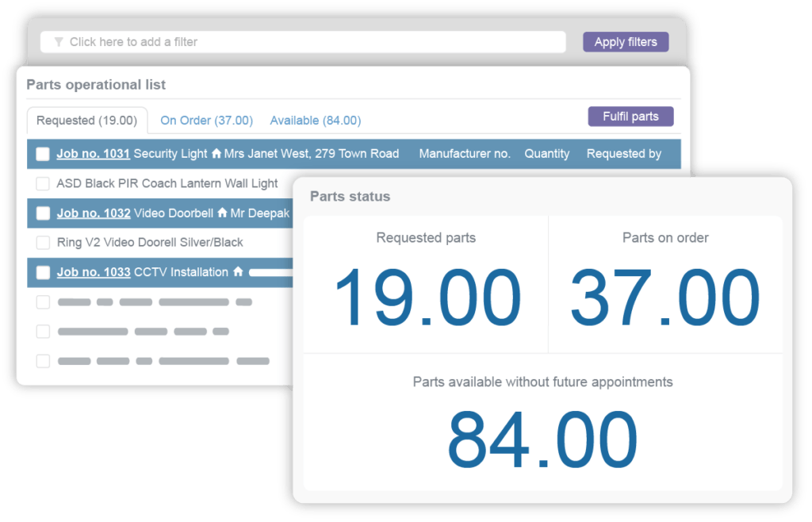Click the house icon next to Mrs Janet West
The height and width of the screenshot is (522, 812).
[x=219, y=154]
